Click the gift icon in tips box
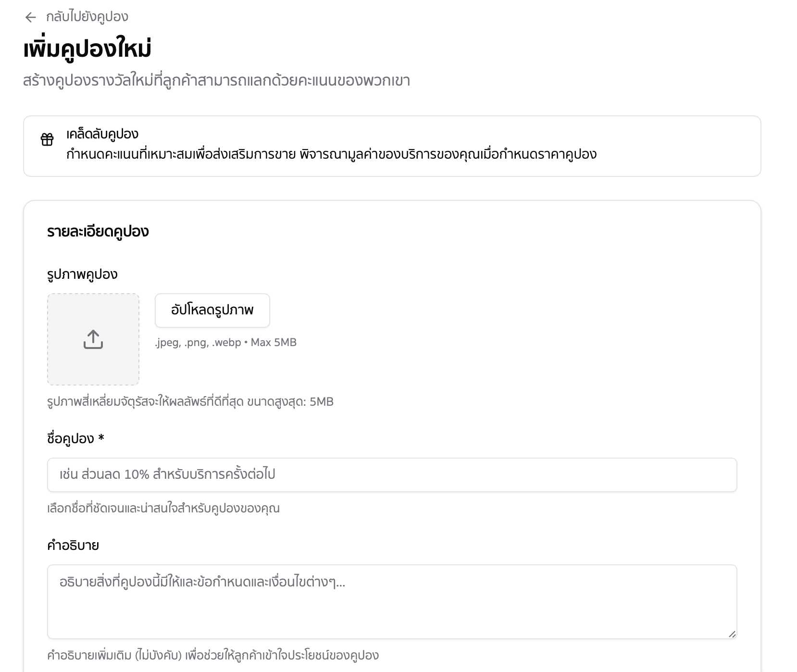 pyautogui.click(x=47, y=139)
